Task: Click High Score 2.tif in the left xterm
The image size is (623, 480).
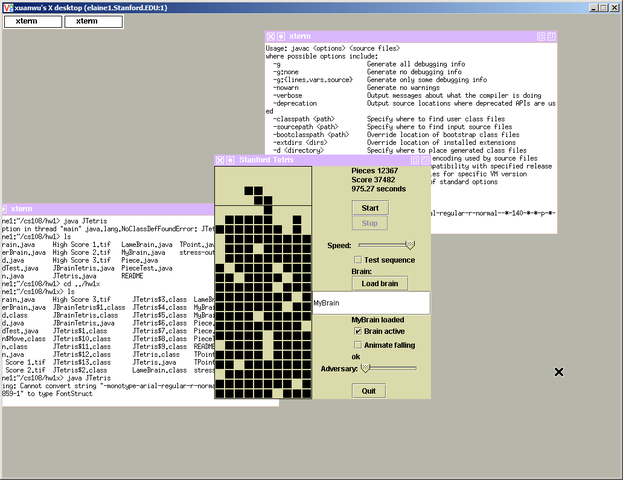Action: click(x=81, y=253)
